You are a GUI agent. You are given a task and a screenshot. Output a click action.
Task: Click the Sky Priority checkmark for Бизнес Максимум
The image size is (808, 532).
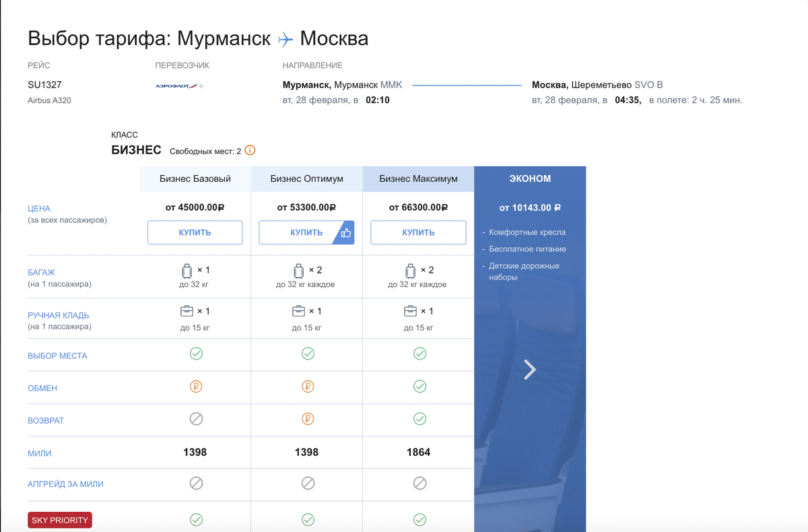pos(419,519)
